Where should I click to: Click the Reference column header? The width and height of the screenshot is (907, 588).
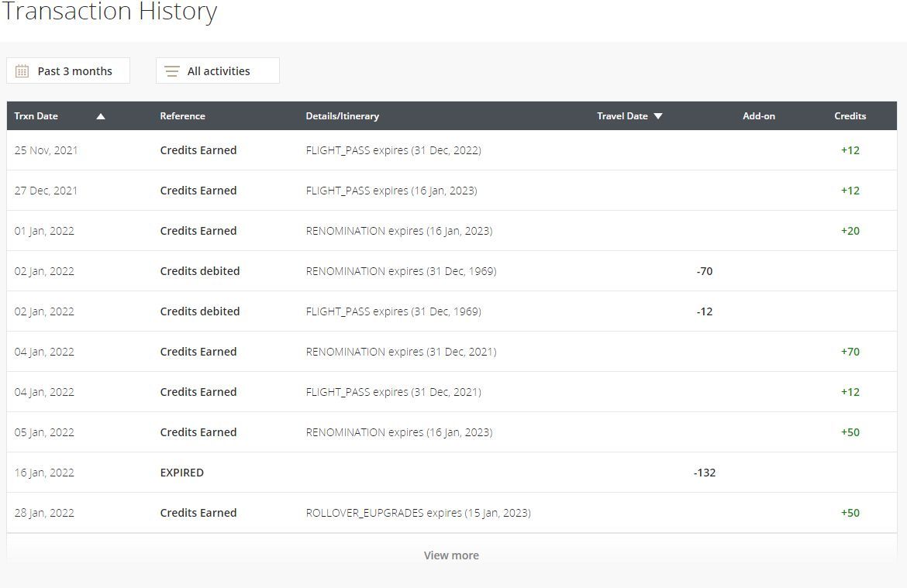point(182,115)
